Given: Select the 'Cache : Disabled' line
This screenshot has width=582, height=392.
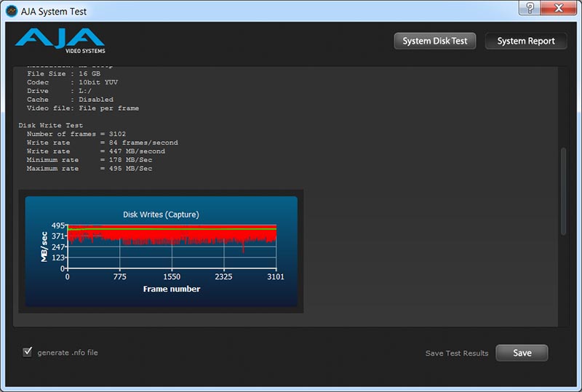Looking at the screenshot, I should [70, 100].
